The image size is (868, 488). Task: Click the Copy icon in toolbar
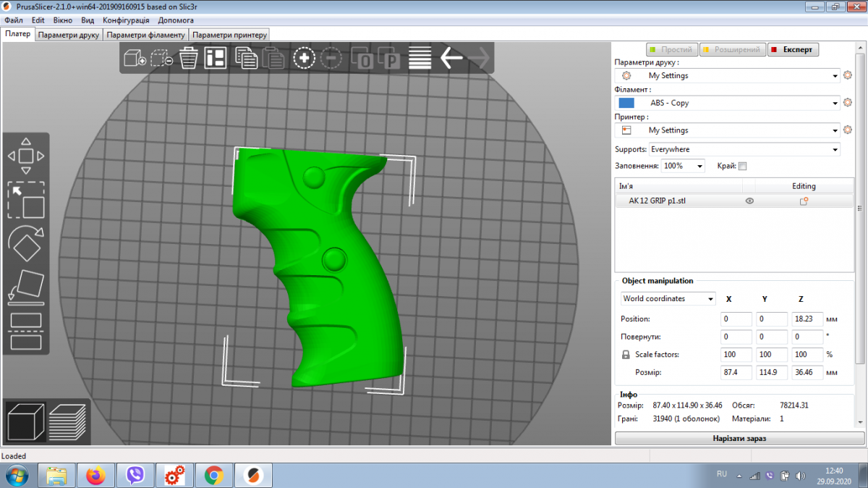click(x=246, y=59)
